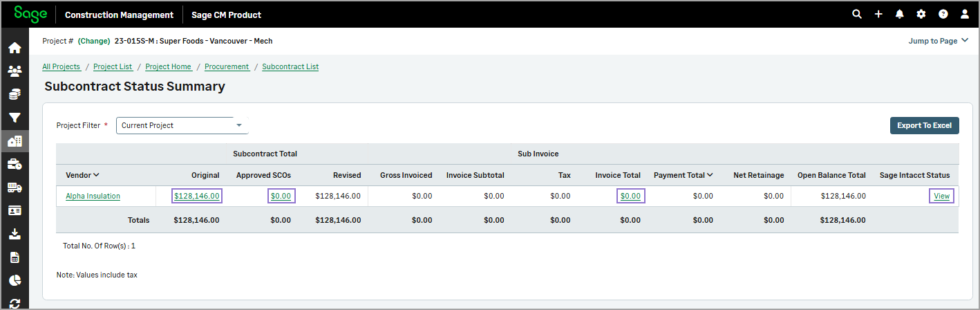Go to Procurement breadcrumb
980x310 pixels.
tap(227, 66)
